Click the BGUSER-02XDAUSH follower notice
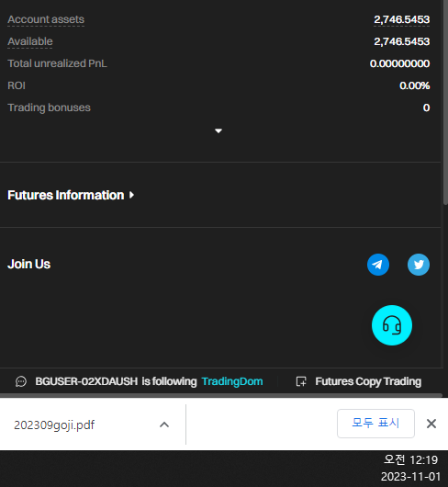Image resolution: width=448 pixels, height=487 pixels. tap(116, 381)
